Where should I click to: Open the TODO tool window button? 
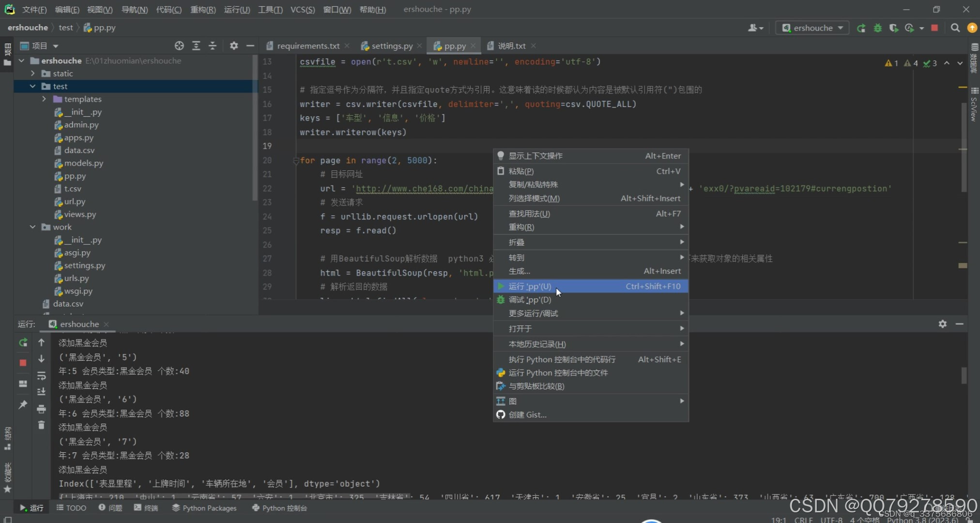pyautogui.click(x=72, y=508)
